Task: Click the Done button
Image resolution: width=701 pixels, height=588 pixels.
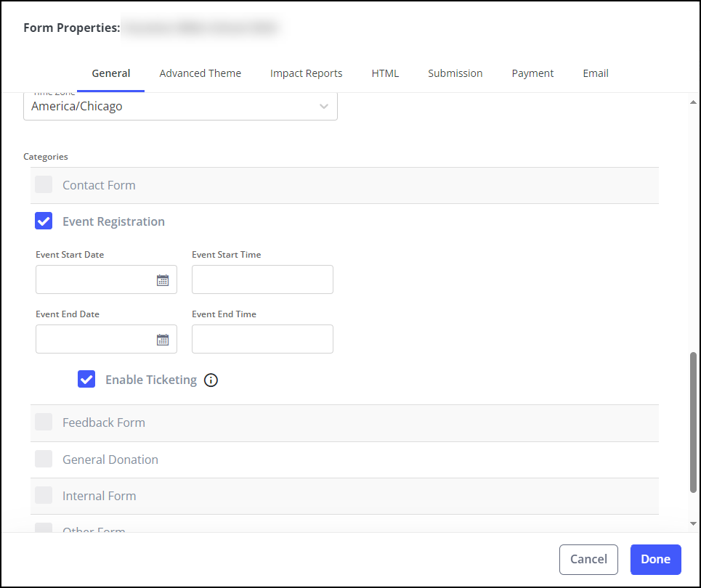Action: click(655, 559)
